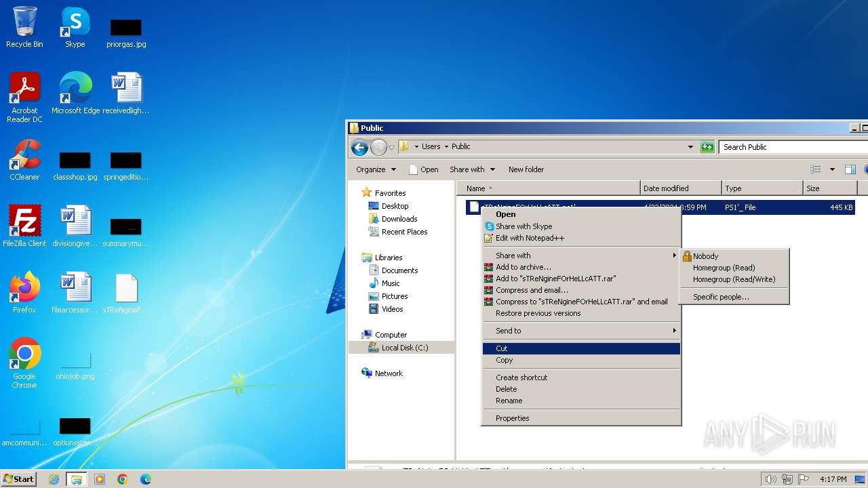Expand the Share with context submenu
This screenshot has height=488, width=868.
point(580,256)
